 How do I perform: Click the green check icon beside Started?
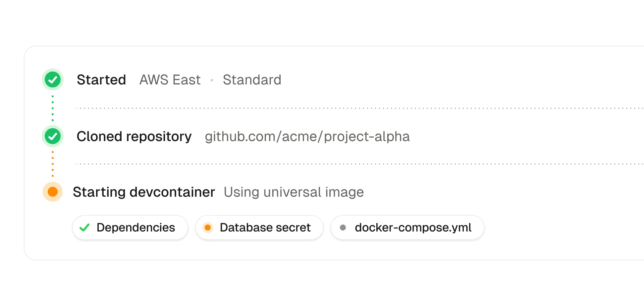coord(53,79)
